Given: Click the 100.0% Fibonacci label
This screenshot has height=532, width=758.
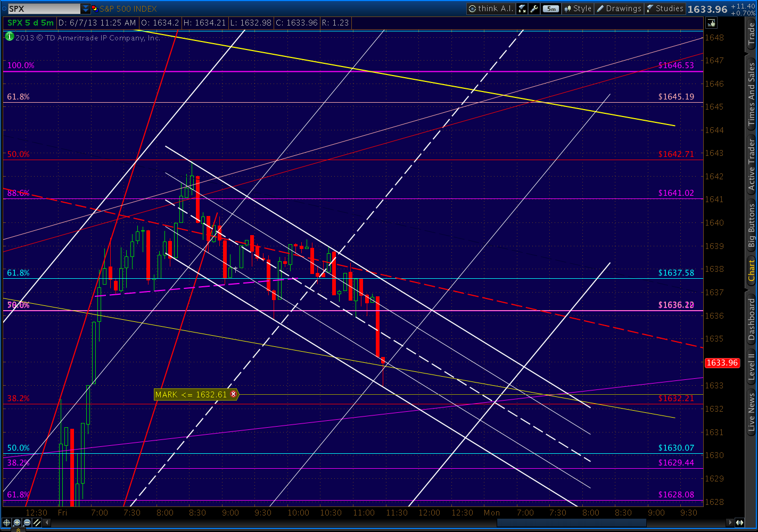Looking at the screenshot, I should [x=21, y=65].
